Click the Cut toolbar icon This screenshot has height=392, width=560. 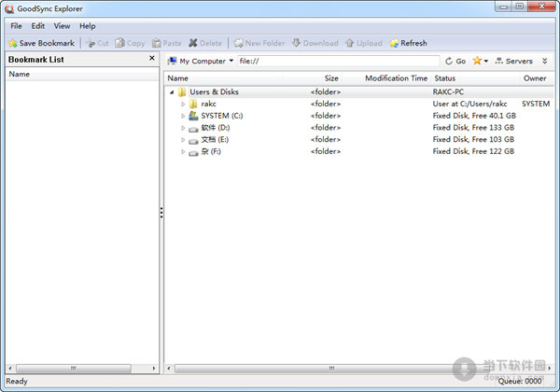point(91,43)
